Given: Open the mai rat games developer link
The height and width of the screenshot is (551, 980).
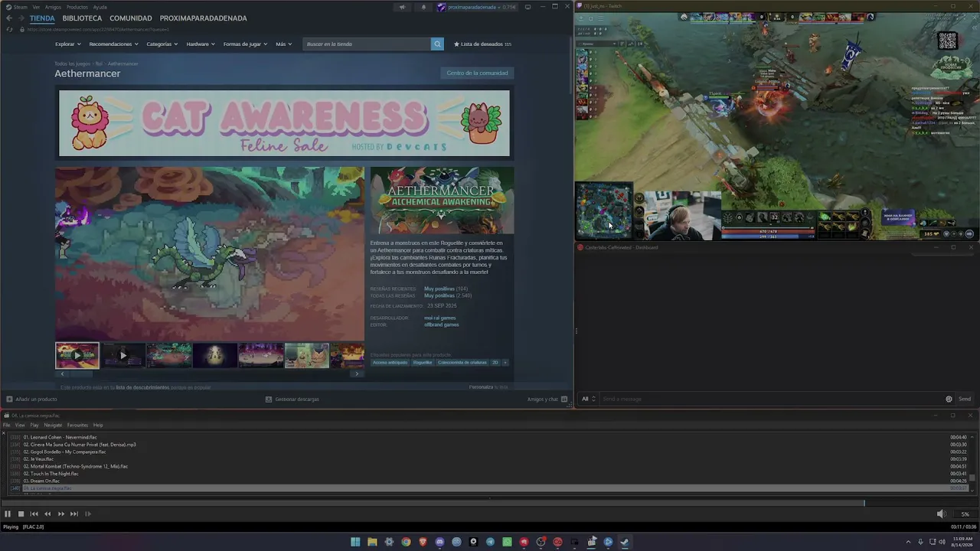Looking at the screenshot, I should pyautogui.click(x=440, y=318).
